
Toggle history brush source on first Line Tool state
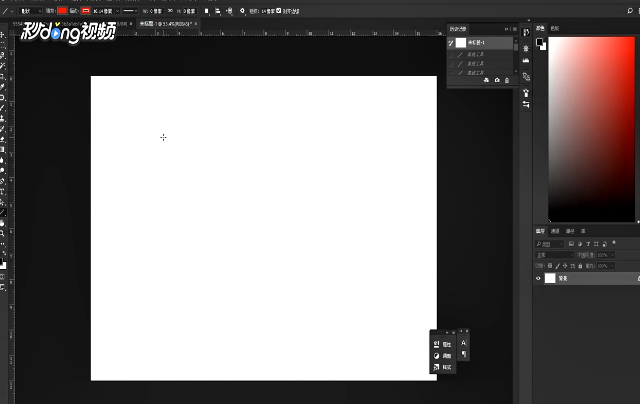(x=451, y=54)
